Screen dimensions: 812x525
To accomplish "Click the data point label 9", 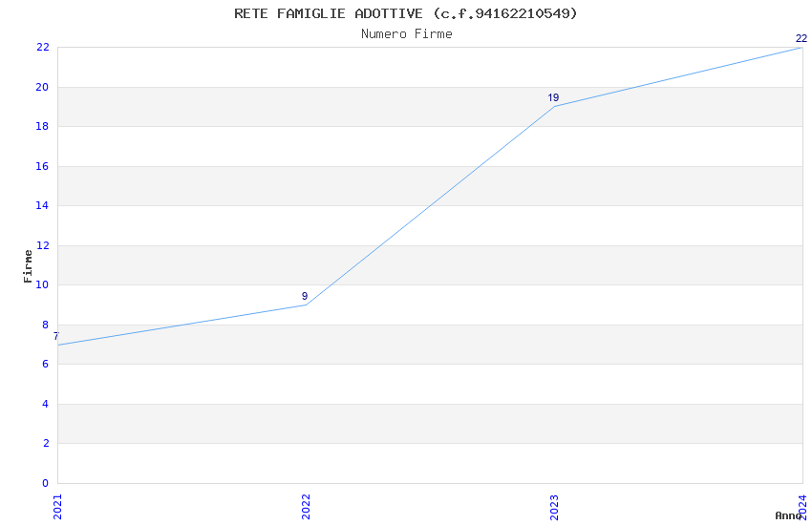I will (x=305, y=297).
